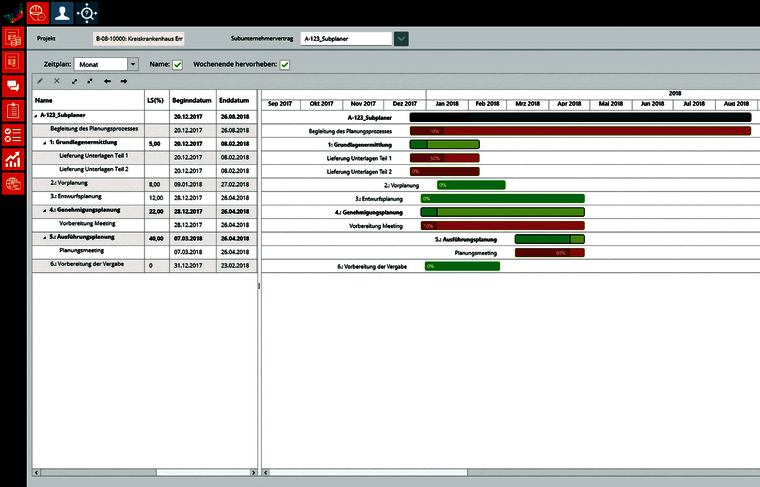The height and width of the screenshot is (487, 760).
Task: Toggle the Wochenende hervorheben checkbox
Action: click(x=285, y=64)
